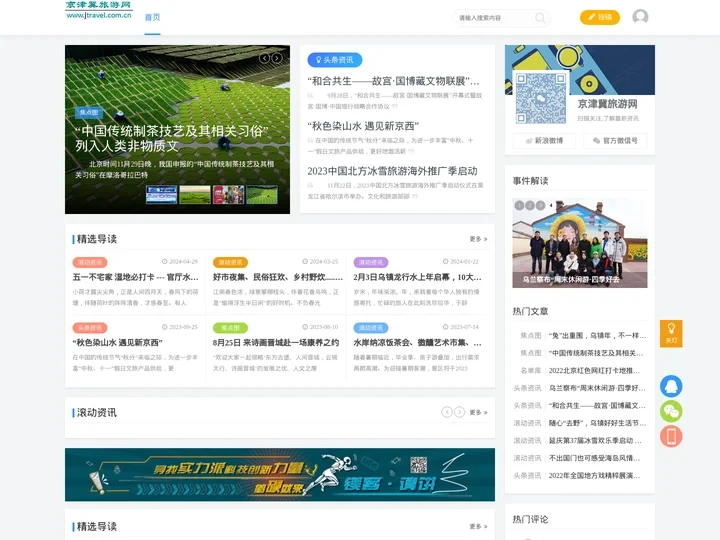Open hot article 不出国门也可感受海岛风情

(x=595, y=458)
